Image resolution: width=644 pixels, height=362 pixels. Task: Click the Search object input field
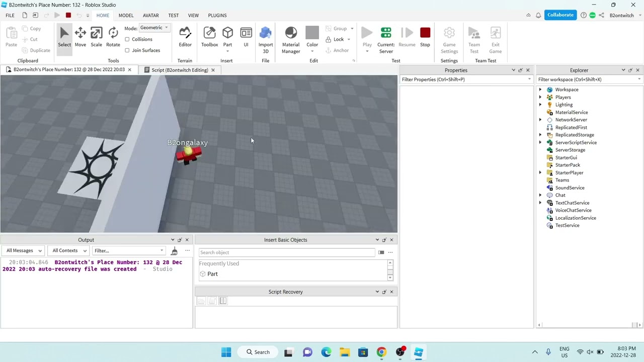[287, 252]
